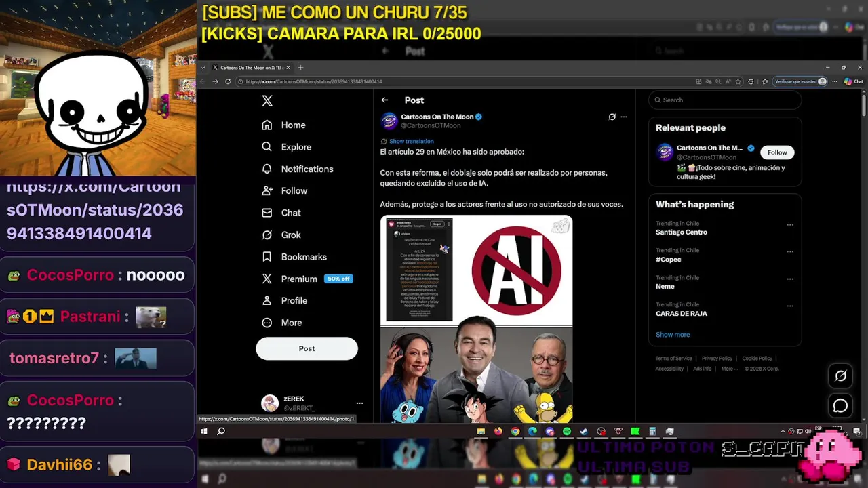The height and width of the screenshot is (488, 868).
Task: Click the back arrow beside Post heading
Action: point(384,100)
